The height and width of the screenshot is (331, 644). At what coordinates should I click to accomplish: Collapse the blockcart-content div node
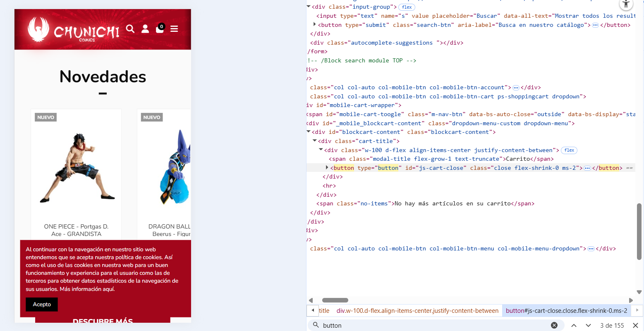pos(309,132)
